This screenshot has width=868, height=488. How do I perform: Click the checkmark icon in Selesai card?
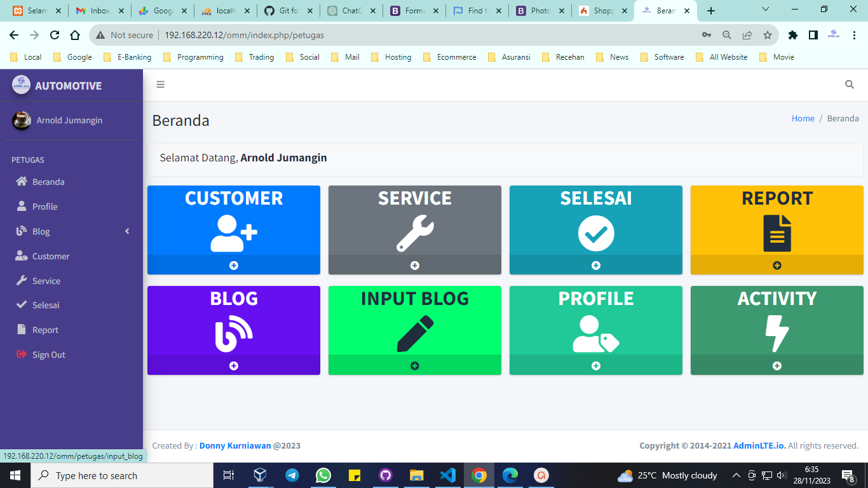596,233
